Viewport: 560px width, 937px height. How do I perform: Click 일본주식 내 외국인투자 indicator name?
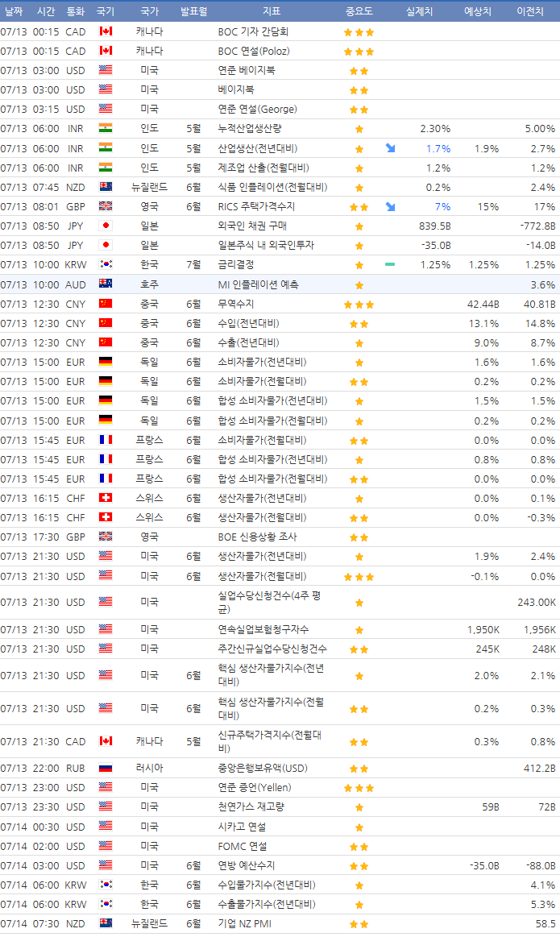[x=266, y=245]
